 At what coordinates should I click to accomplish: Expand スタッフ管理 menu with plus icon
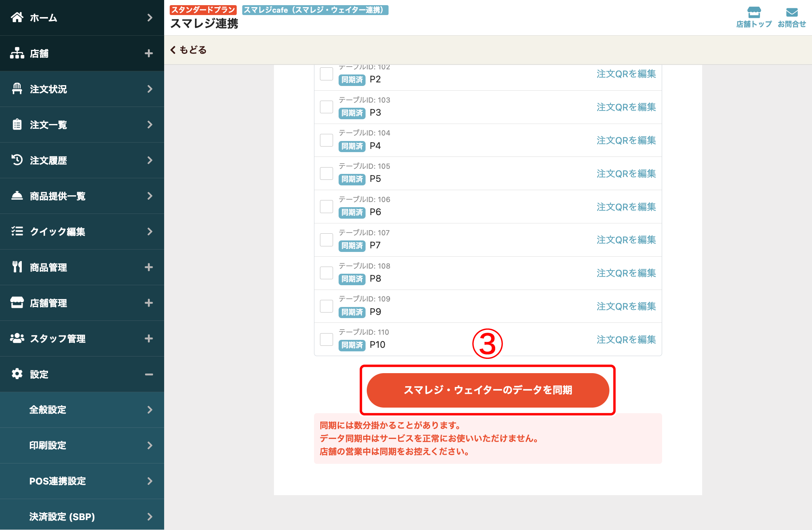pyautogui.click(x=149, y=338)
